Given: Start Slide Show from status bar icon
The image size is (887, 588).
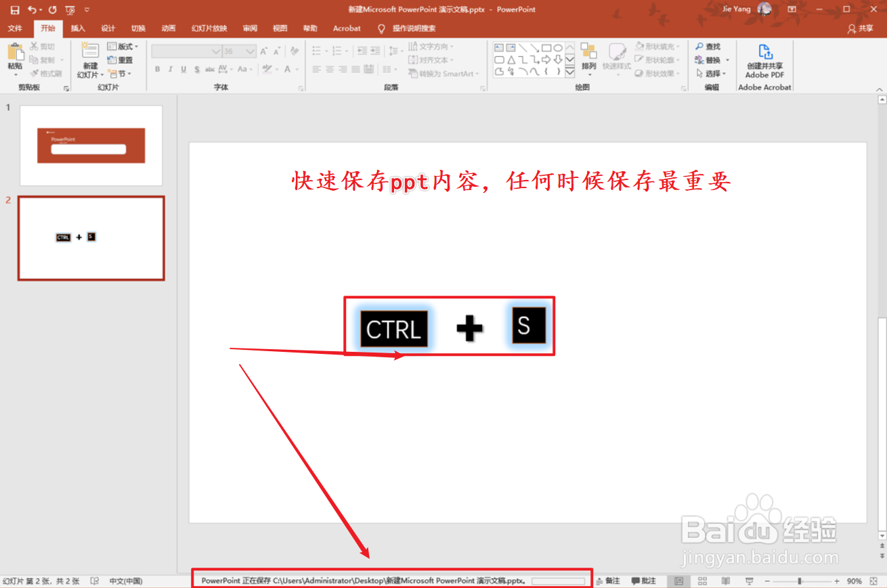Looking at the screenshot, I should (750, 581).
